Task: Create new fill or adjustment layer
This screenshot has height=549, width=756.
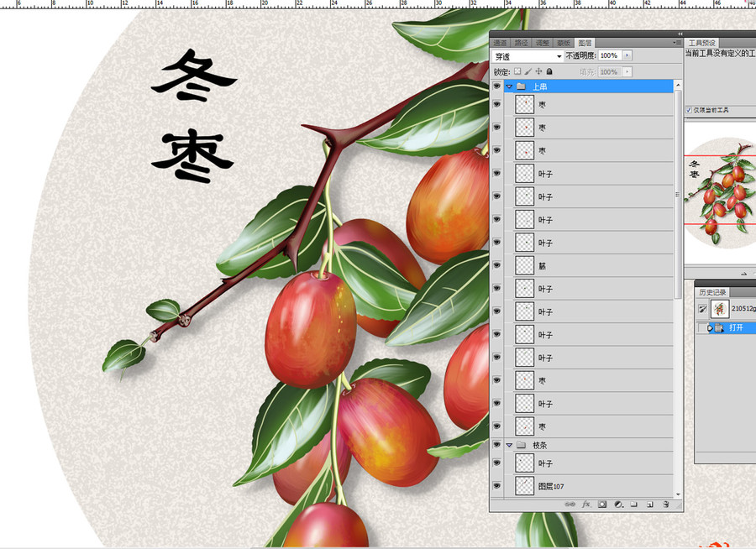Action: click(x=618, y=505)
